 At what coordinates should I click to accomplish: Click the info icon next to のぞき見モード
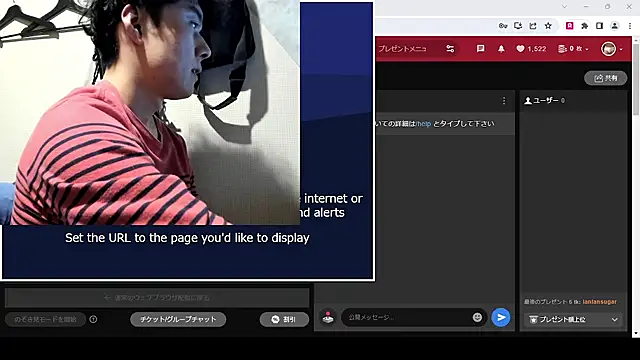coord(93,319)
